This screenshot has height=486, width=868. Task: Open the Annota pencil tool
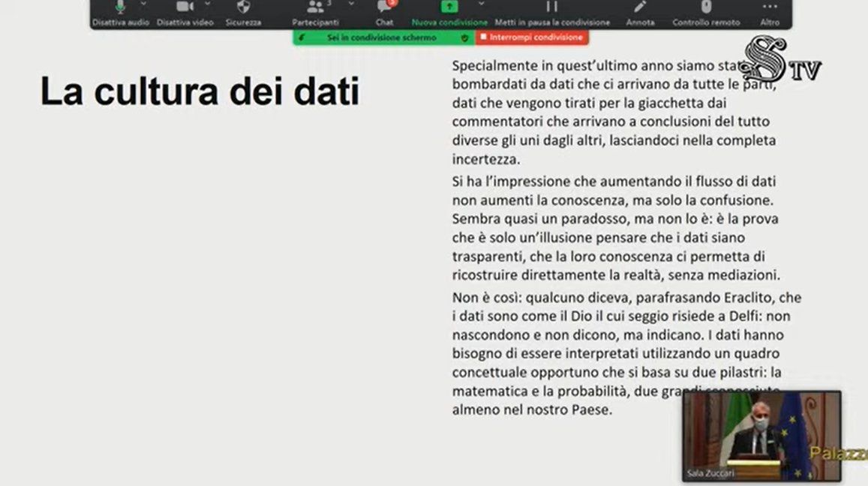click(640, 13)
